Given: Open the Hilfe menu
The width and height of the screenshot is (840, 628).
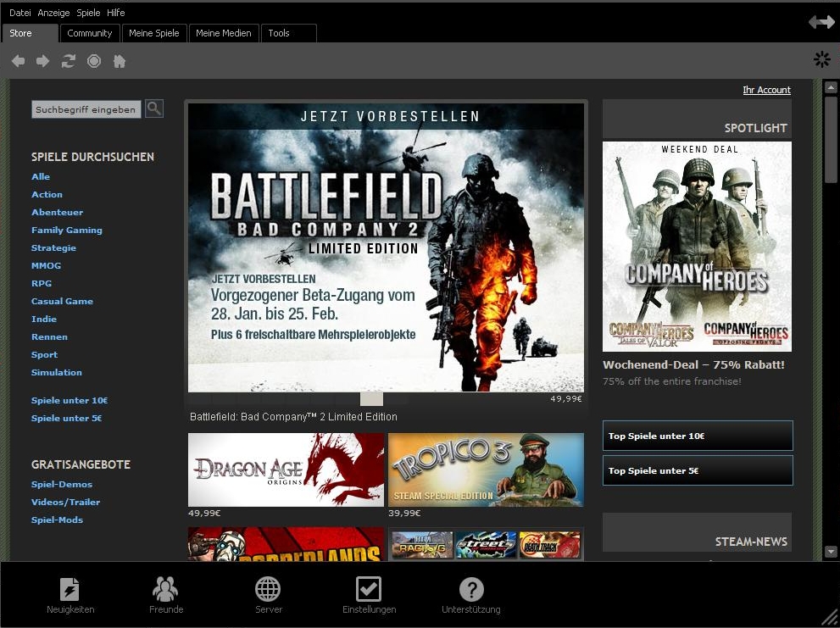Looking at the screenshot, I should coord(116,13).
